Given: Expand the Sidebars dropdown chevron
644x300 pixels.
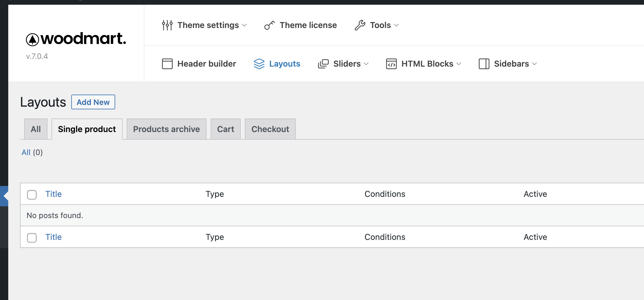Looking at the screenshot, I should (x=535, y=64).
